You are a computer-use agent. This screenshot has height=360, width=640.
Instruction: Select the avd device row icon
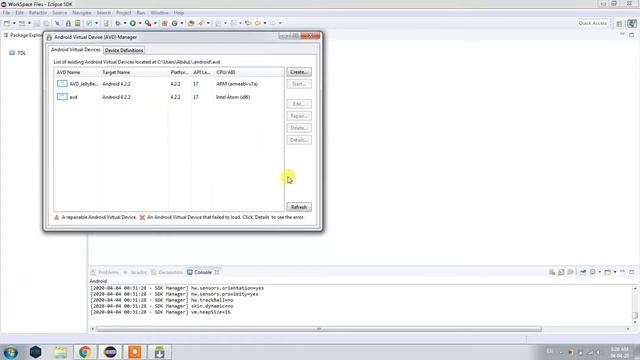(x=62, y=97)
